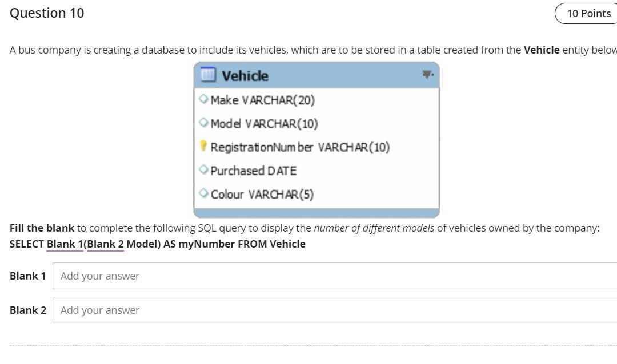Select the Model VARCHAR(10) attribute row

coord(263,123)
